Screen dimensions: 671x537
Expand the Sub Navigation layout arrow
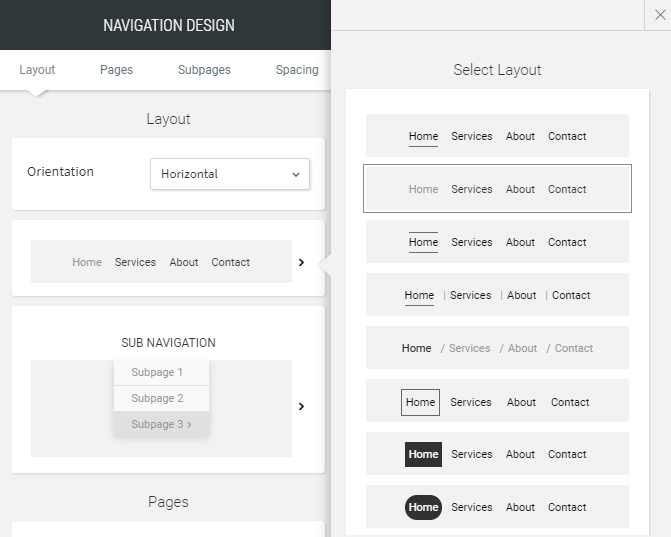(x=301, y=406)
